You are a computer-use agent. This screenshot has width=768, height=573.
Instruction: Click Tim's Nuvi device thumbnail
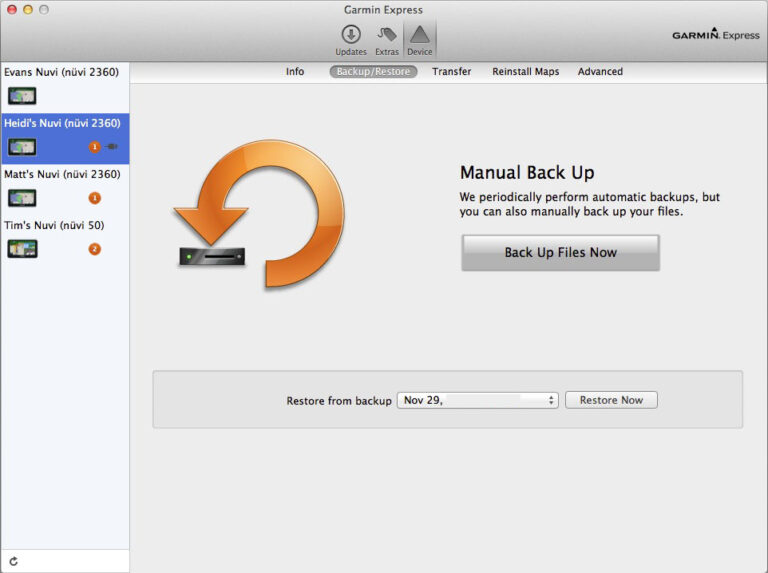coord(22,249)
